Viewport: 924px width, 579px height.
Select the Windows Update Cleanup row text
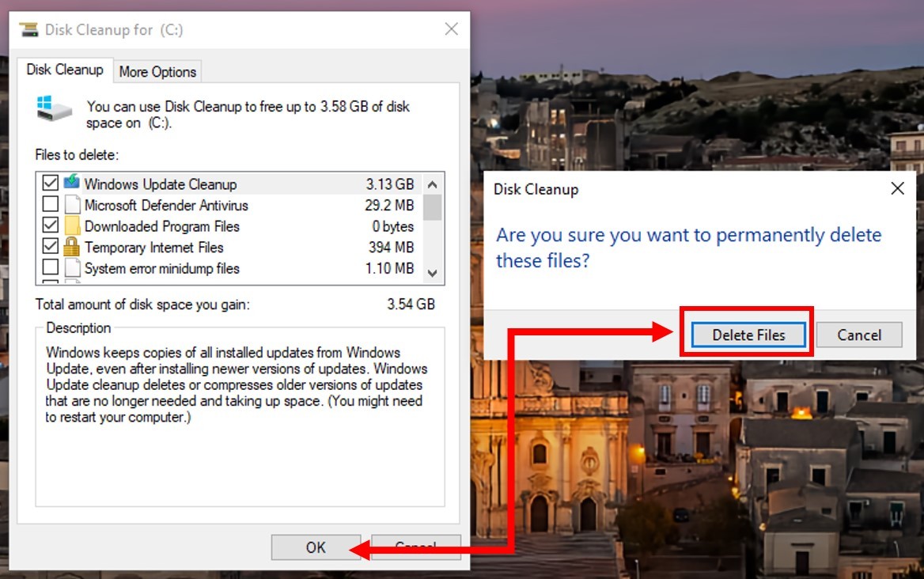161,184
